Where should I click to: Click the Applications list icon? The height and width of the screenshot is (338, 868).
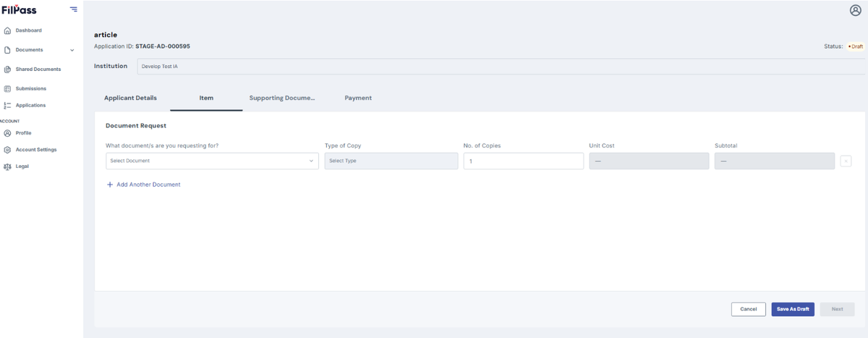(x=7, y=106)
